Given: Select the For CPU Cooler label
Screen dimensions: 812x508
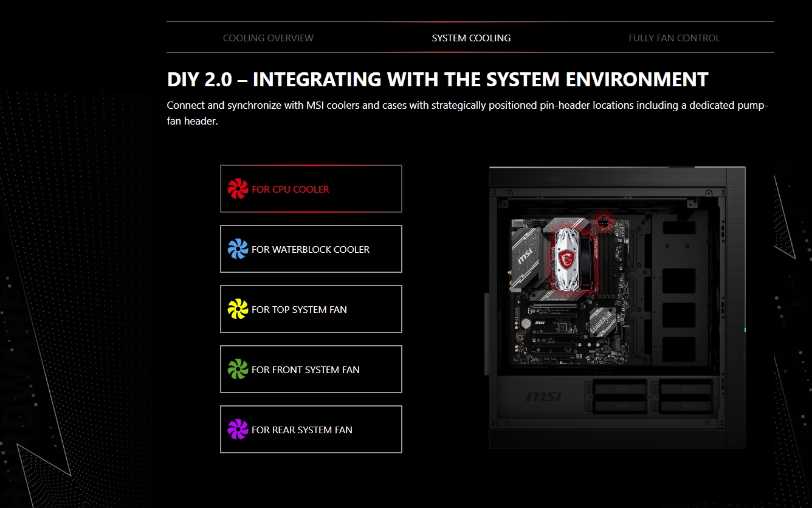Looking at the screenshot, I should point(291,190).
